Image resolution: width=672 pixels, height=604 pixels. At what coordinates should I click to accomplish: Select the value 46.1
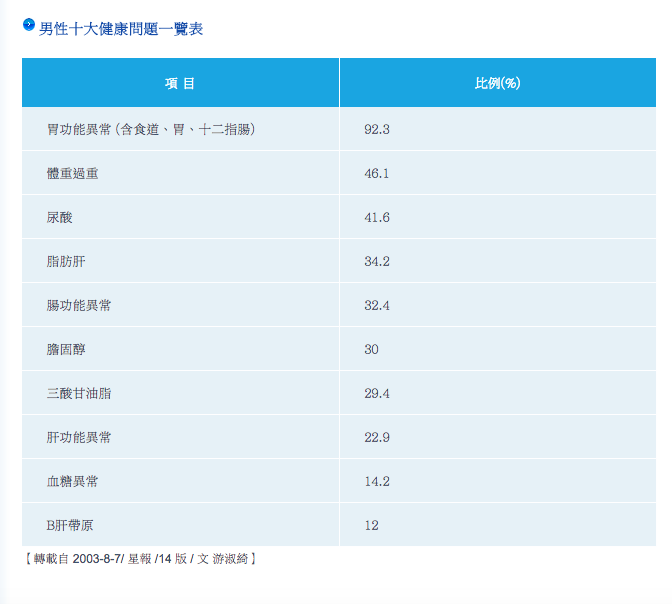[x=377, y=174]
